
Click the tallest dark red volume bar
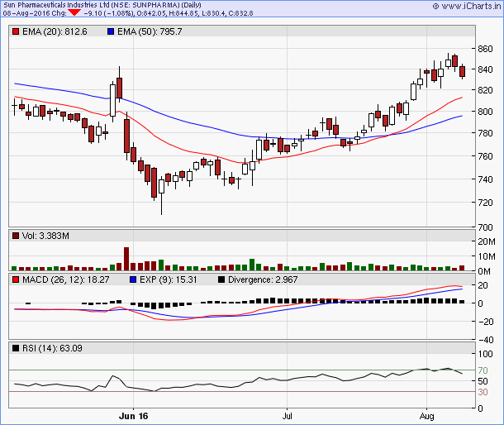pos(126,259)
